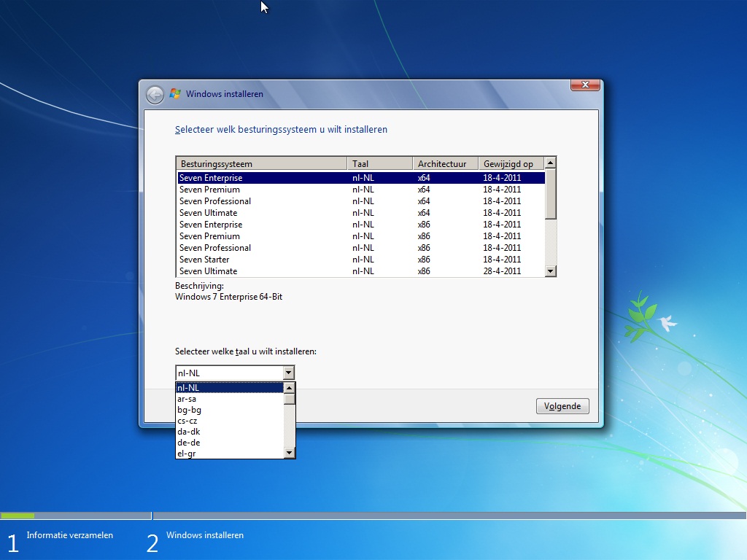Viewport: 747px width, 560px height.
Task: Select Seven Professional x86 row
Action: (x=360, y=248)
